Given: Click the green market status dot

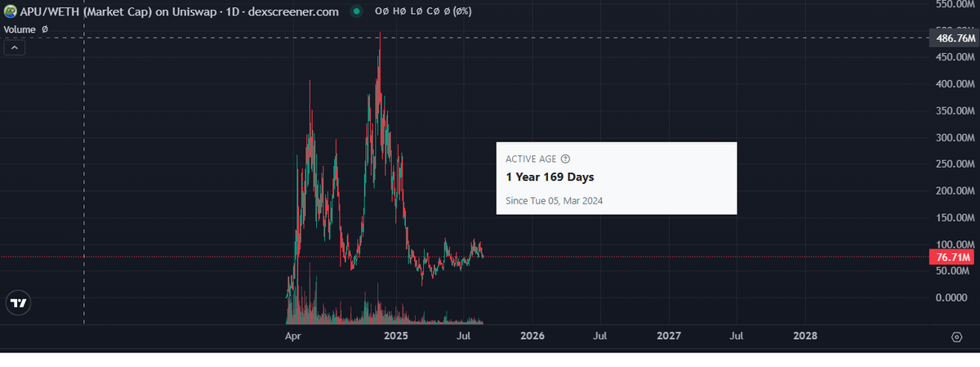Looking at the screenshot, I should (356, 12).
